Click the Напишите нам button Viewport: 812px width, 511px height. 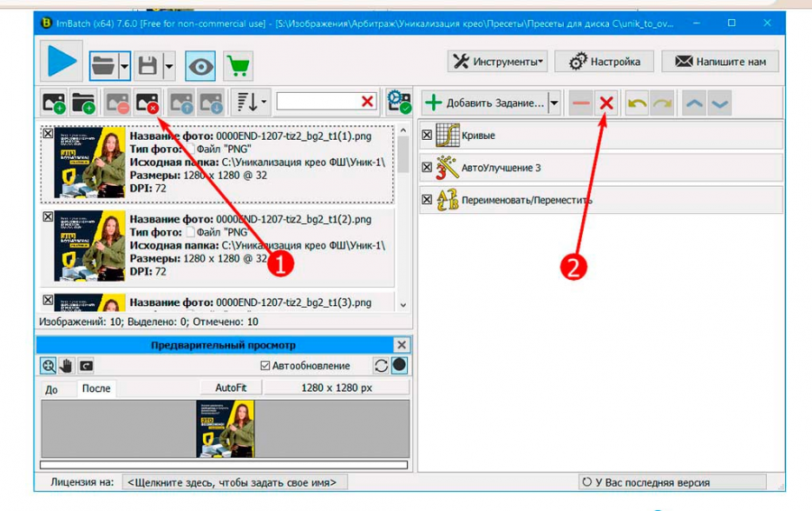(720, 61)
